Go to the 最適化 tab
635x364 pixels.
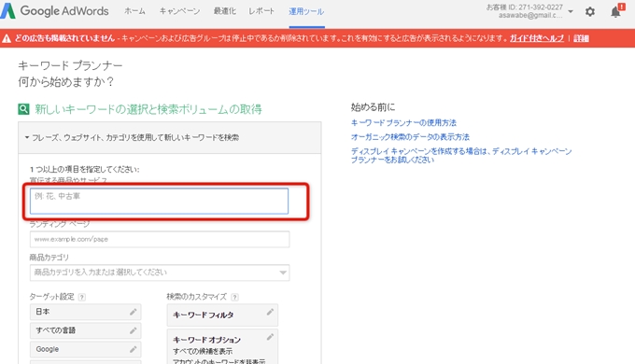225,11
